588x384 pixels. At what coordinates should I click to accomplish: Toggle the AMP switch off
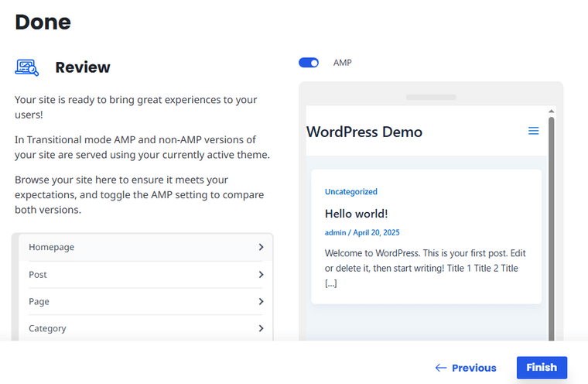tap(308, 63)
